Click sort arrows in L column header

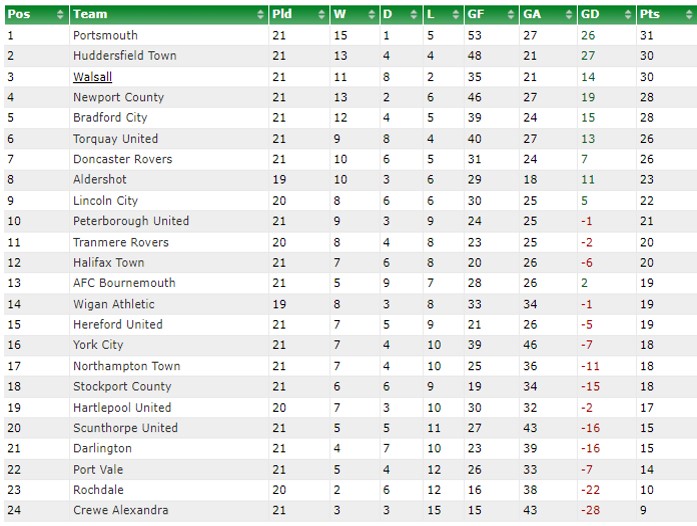tap(456, 15)
